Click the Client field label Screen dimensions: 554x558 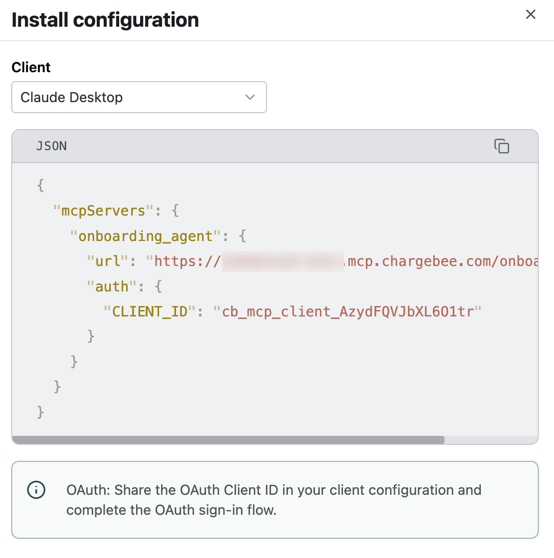pos(31,67)
